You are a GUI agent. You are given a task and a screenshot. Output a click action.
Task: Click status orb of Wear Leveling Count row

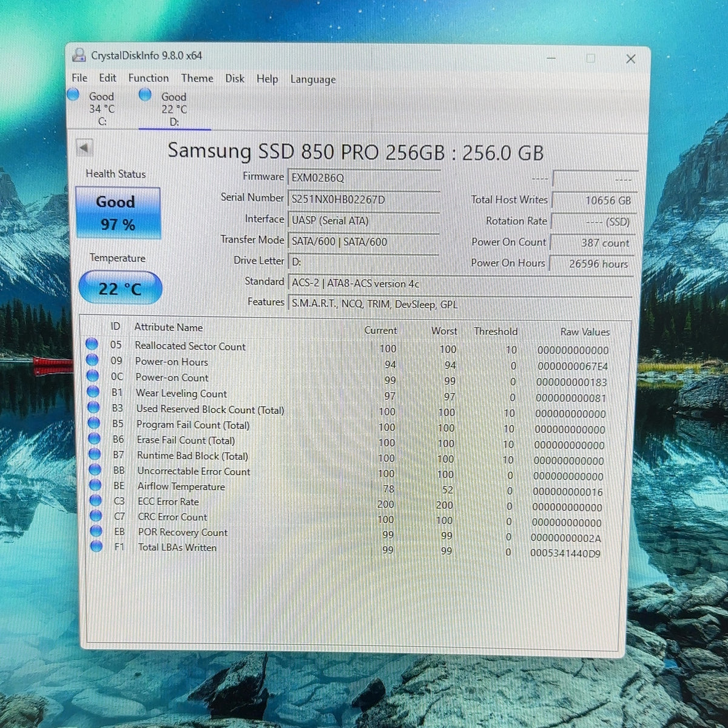pos(93,391)
